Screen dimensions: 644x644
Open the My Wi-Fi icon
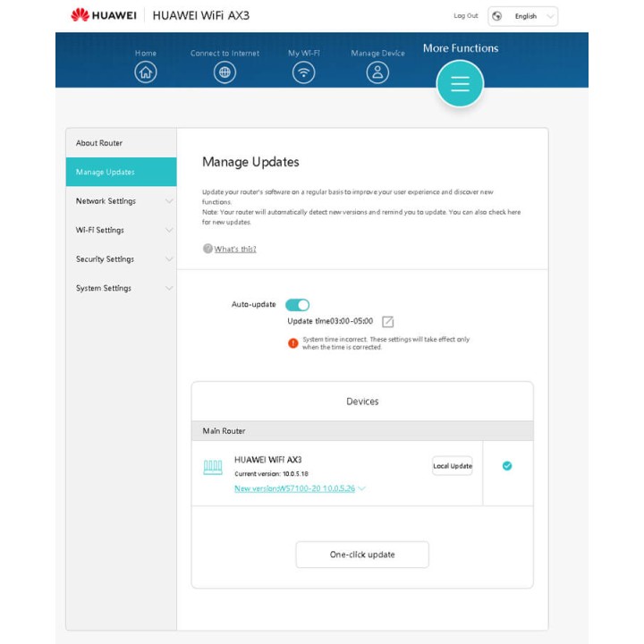[x=303, y=72]
